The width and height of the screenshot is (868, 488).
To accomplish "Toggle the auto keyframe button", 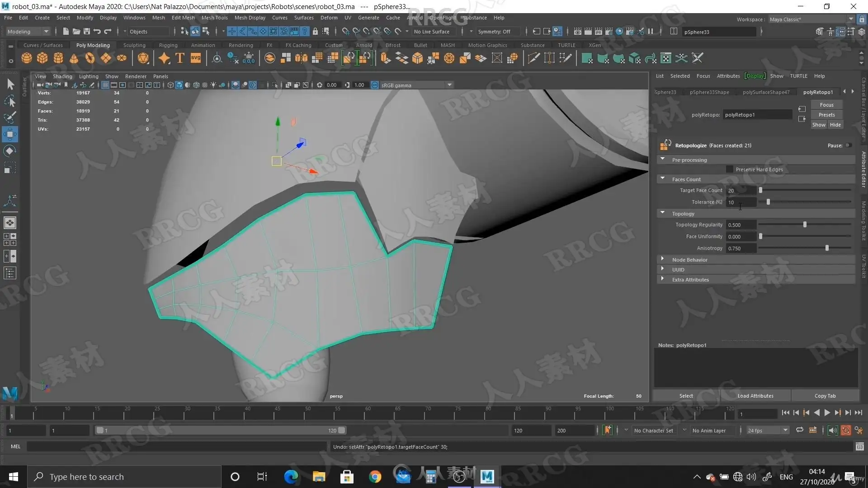I will click(x=845, y=431).
